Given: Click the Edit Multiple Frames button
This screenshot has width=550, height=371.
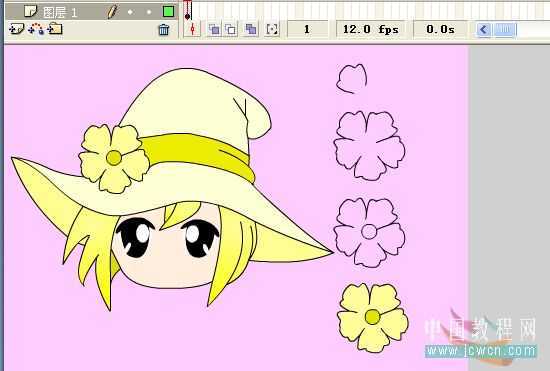Looking at the screenshot, I should 250,29.
